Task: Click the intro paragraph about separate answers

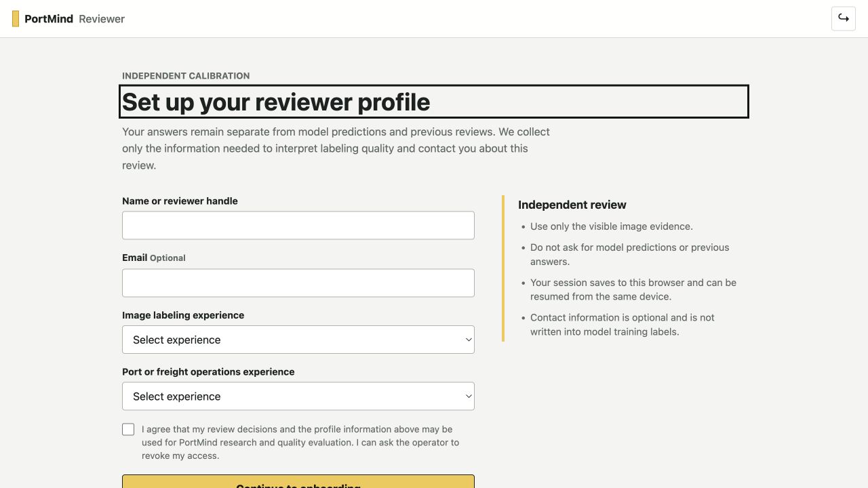Action: click(x=336, y=148)
